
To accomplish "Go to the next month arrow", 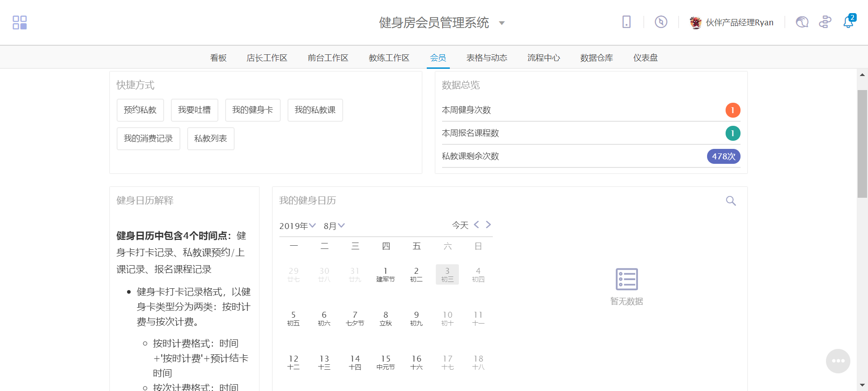I will point(488,225).
